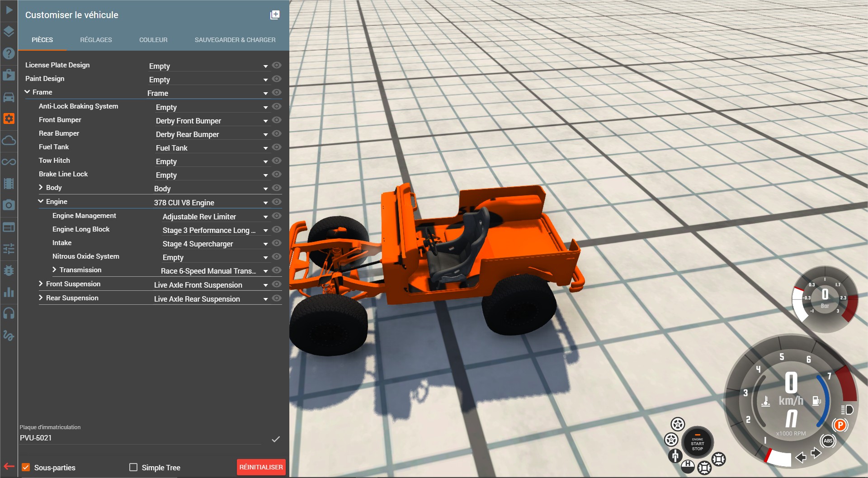868x478 pixels.
Task: Click the boost pressure gauge
Action: pyautogui.click(x=825, y=299)
